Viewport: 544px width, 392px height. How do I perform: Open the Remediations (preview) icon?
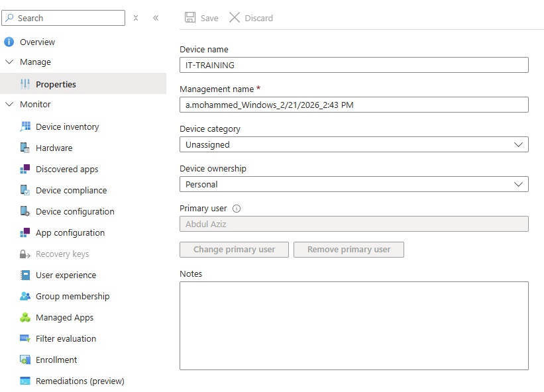click(x=25, y=381)
